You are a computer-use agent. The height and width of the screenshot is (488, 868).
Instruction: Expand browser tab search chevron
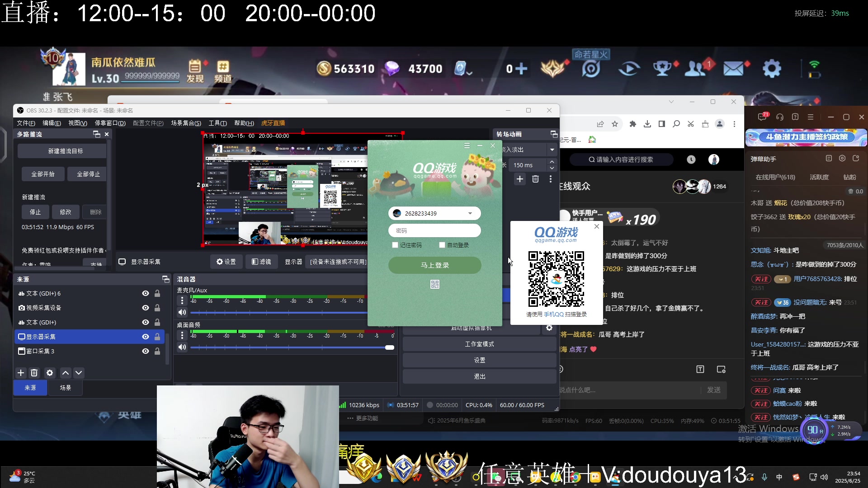671,102
